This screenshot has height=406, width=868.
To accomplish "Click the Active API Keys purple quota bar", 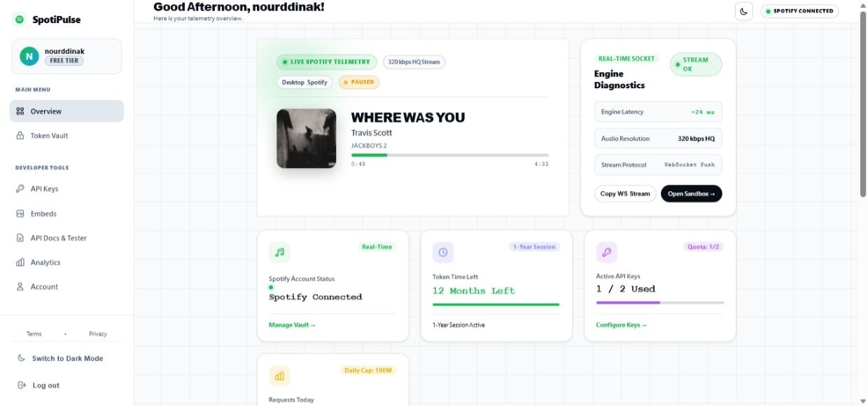I will tap(660, 302).
